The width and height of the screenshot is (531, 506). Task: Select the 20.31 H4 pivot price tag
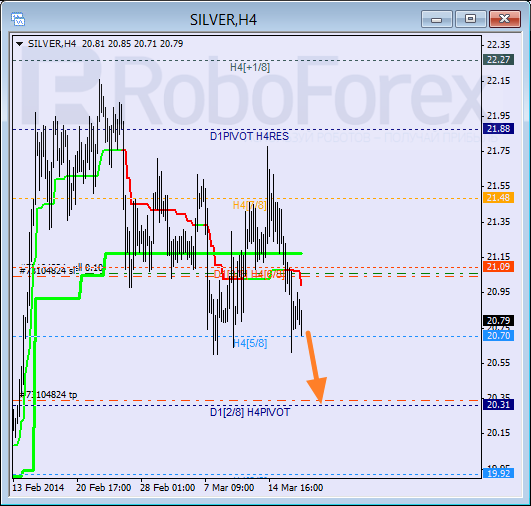coord(498,404)
